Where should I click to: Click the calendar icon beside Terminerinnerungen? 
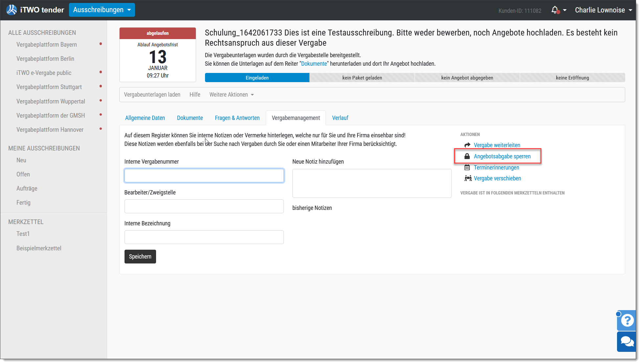point(467,167)
